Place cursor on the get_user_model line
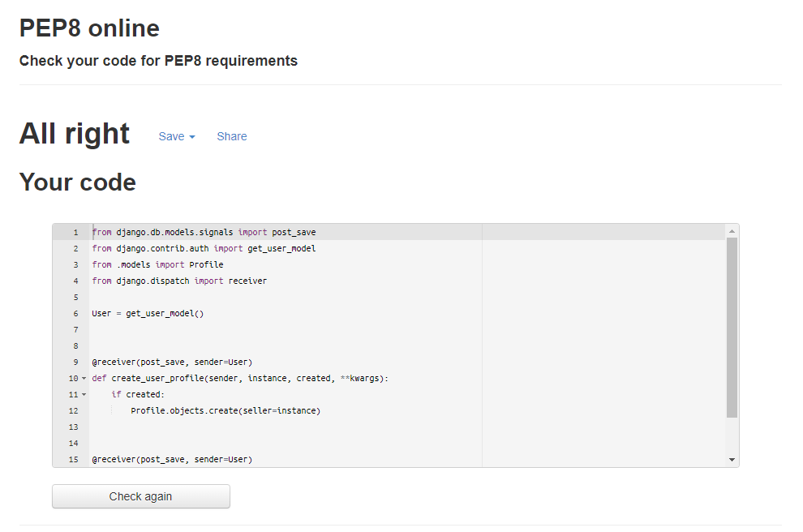803x532 pixels. 203,248
